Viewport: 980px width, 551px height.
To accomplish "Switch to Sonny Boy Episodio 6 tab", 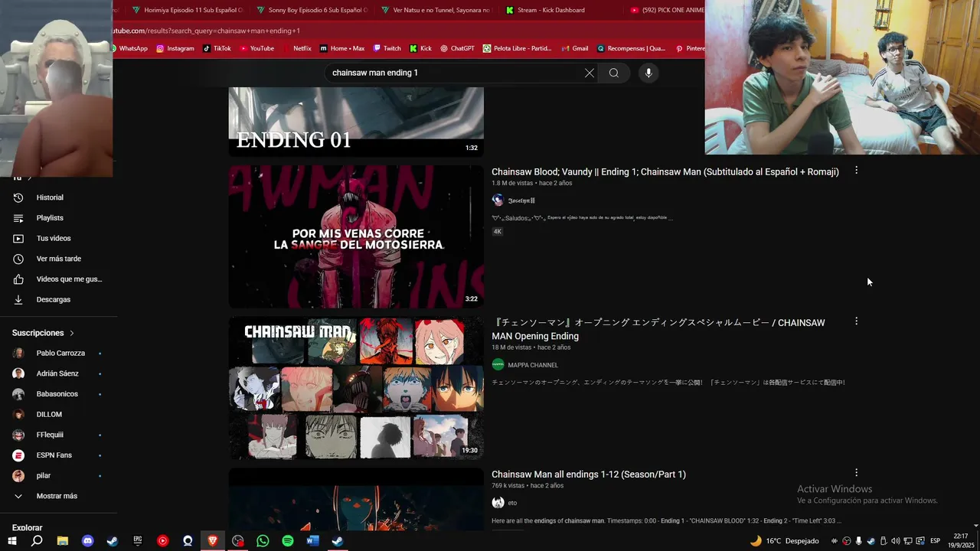I will (x=312, y=10).
